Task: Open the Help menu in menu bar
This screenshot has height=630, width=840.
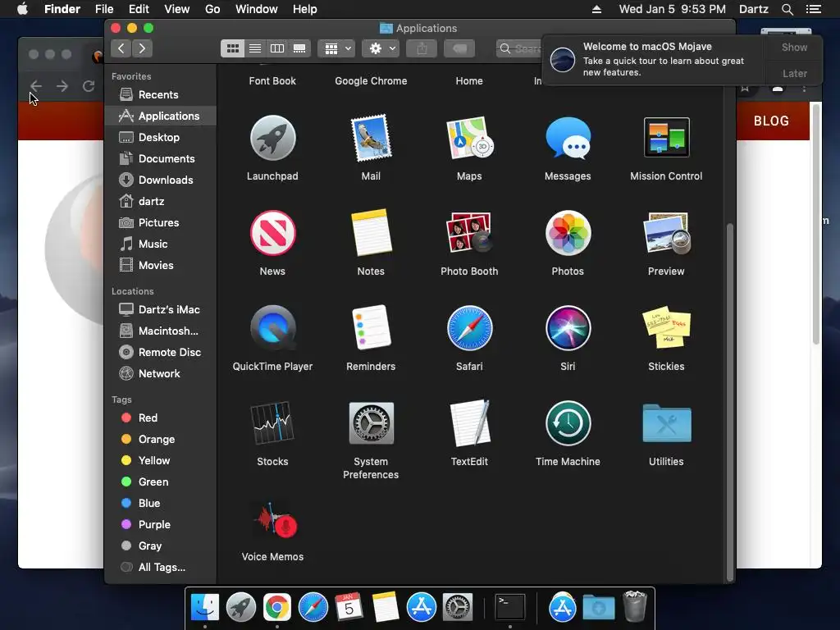Action: point(305,9)
